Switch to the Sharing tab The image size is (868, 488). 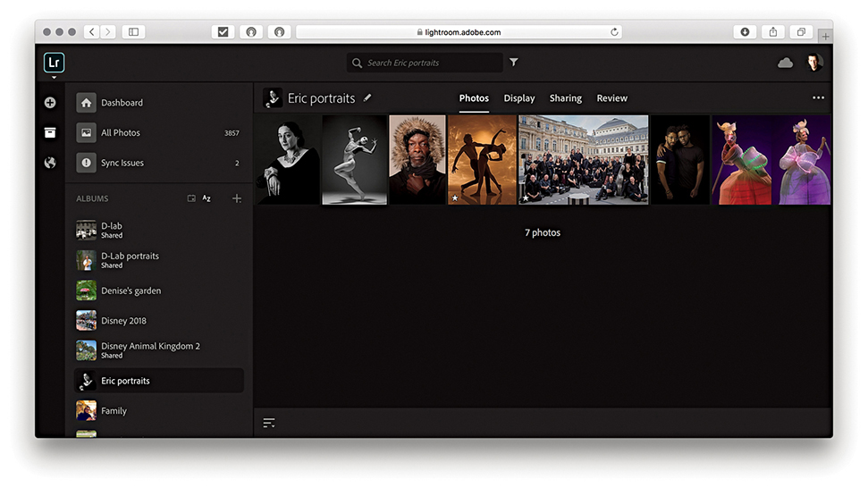coord(565,98)
